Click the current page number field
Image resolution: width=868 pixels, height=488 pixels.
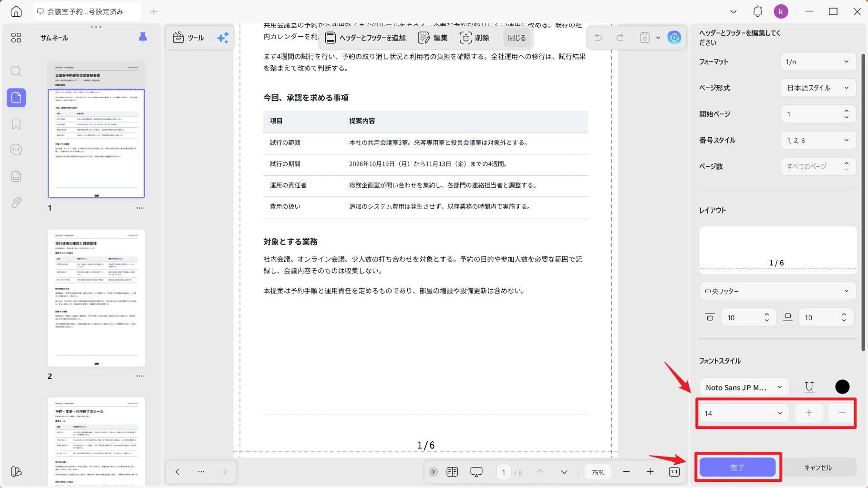click(x=504, y=472)
